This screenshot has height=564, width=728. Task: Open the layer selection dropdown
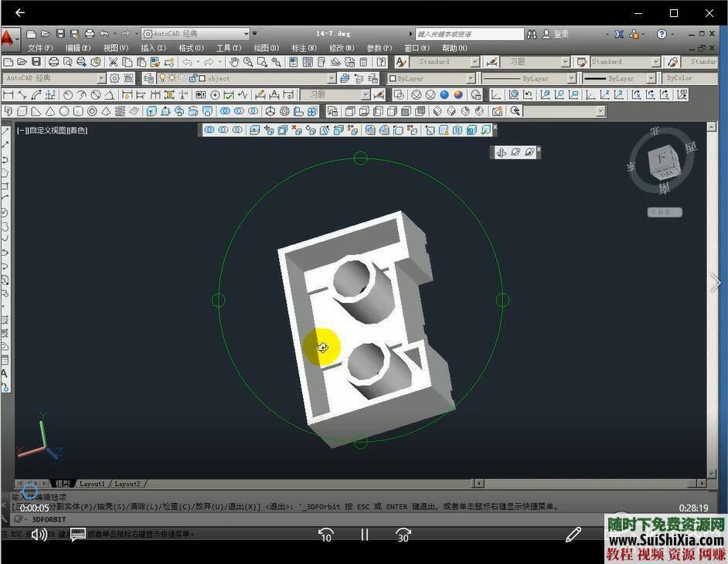point(332,78)
